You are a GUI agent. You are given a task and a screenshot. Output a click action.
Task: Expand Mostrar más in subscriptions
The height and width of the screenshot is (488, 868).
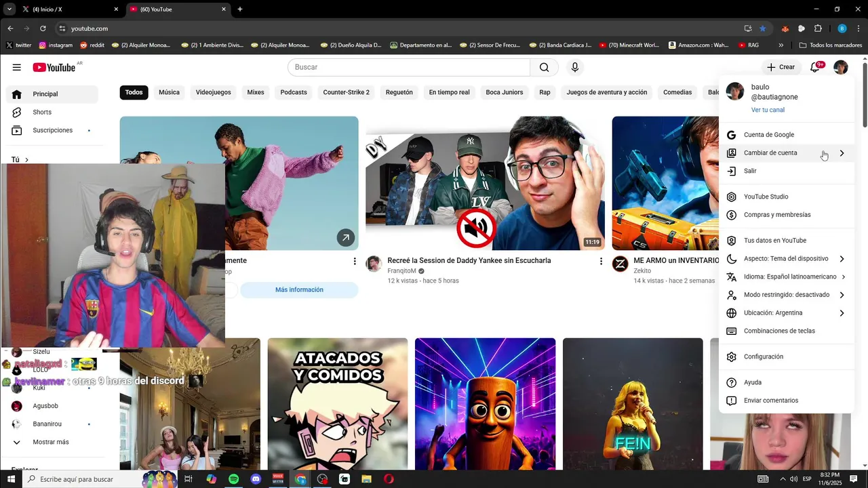[x=52, y=442]
